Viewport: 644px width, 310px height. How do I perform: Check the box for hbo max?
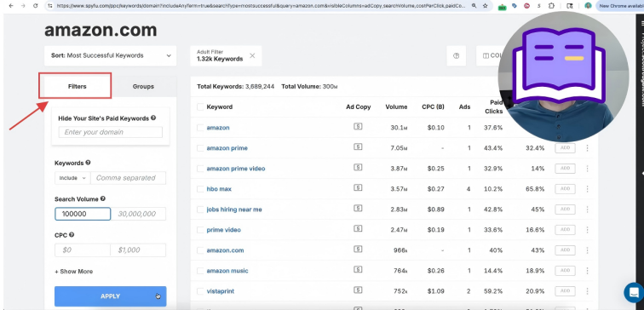pos(200,189)
